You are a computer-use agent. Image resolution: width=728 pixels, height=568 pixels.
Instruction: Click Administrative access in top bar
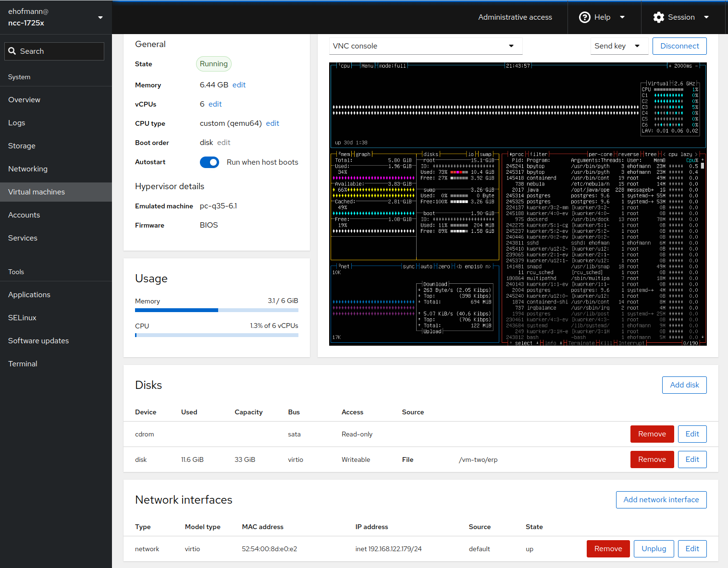(x=515, y=17)
